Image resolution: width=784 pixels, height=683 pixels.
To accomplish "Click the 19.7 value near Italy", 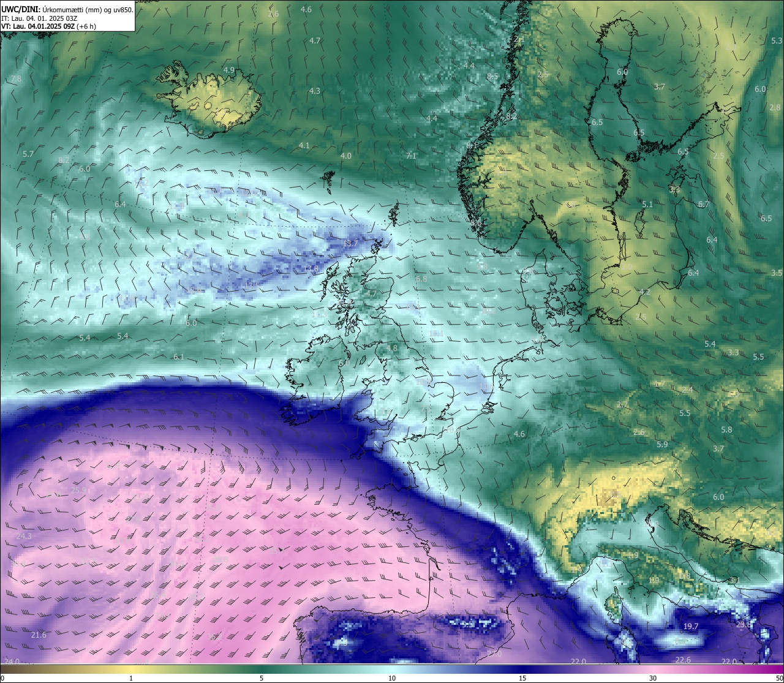I will (690, 626).
